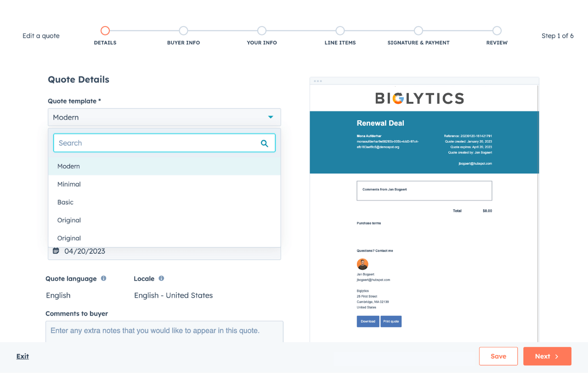Image resolution: width=588 pixels, height=373 pixels.
Task: Click the Biglytics logo in the quote preview
Action: 419,98
